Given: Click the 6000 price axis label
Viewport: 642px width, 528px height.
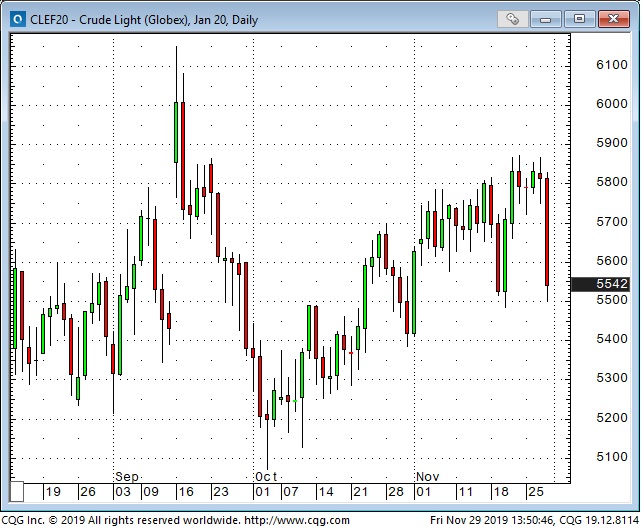Looking at the screenshot, I should (x=612, y=104).
